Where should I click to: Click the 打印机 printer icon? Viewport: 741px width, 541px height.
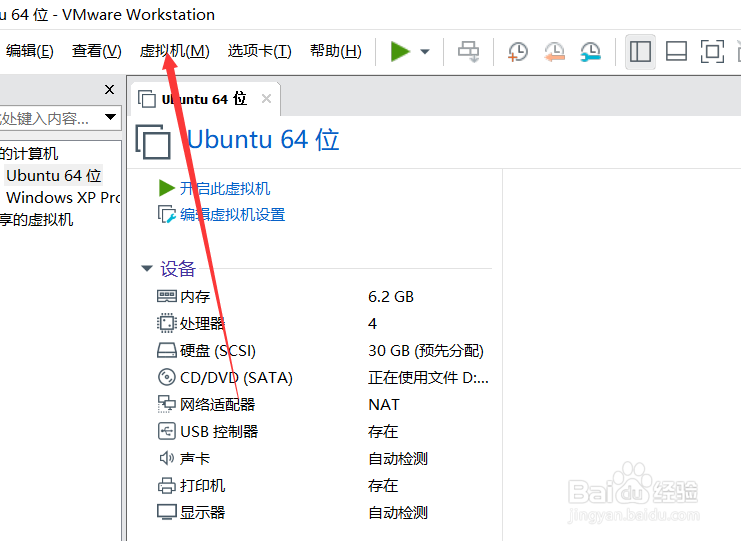click(x=166, y=485)
